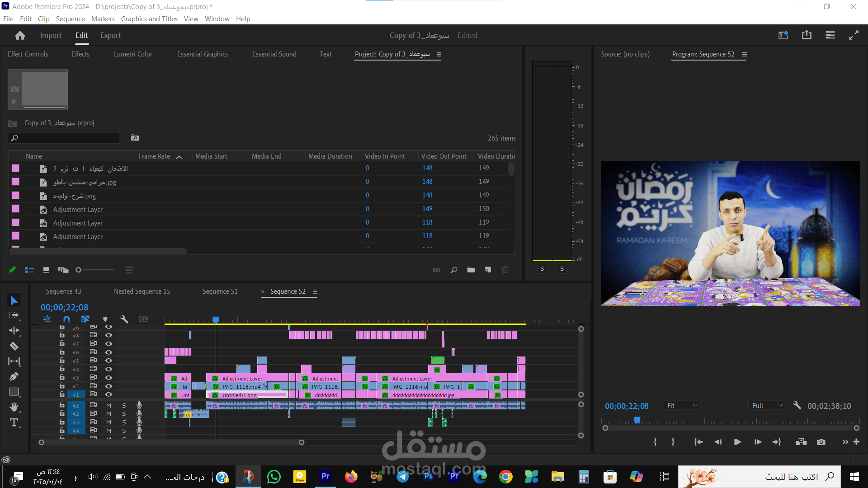Open timeline wrench display settings

[124, 319]
